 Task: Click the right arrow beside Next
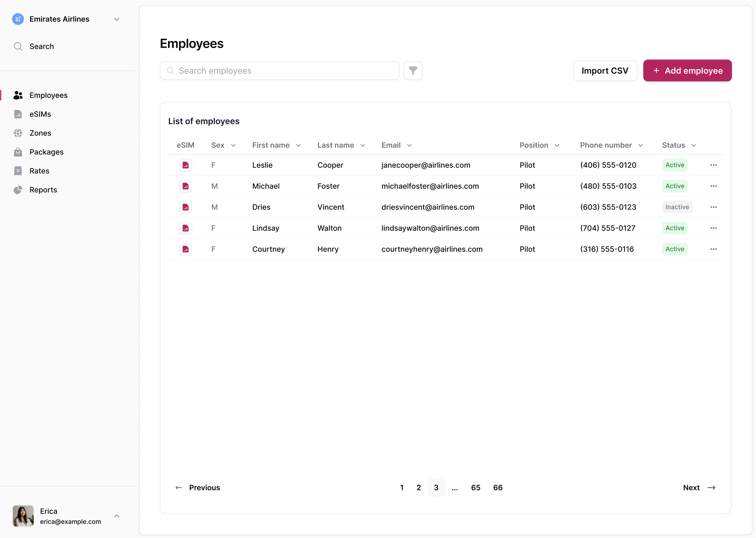click(712, 488)
